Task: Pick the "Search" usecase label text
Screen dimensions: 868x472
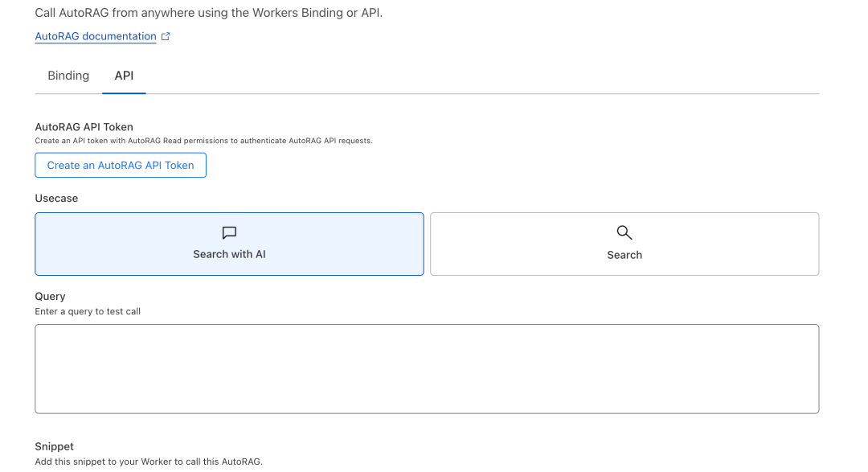Action: pos(624,255)
